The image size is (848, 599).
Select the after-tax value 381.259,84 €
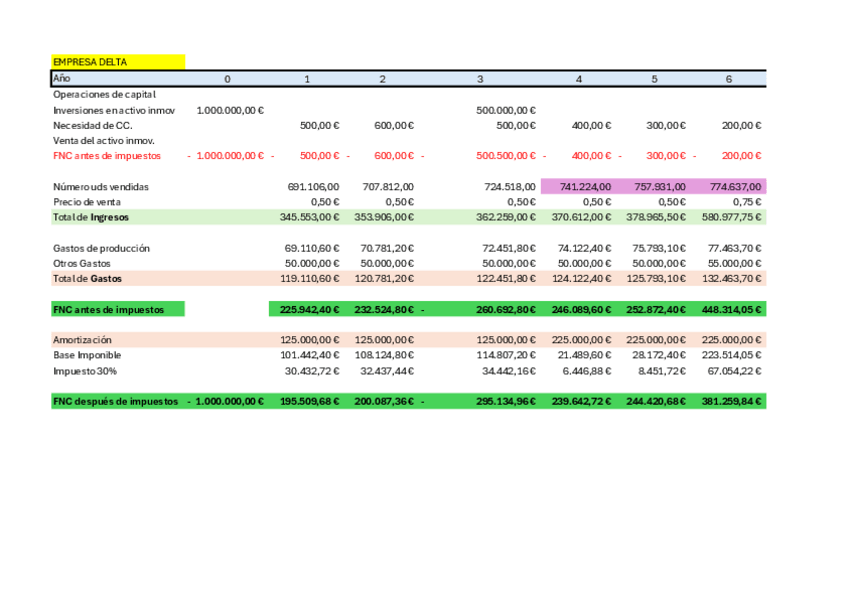pyautogui.click(x=731, y=402)
